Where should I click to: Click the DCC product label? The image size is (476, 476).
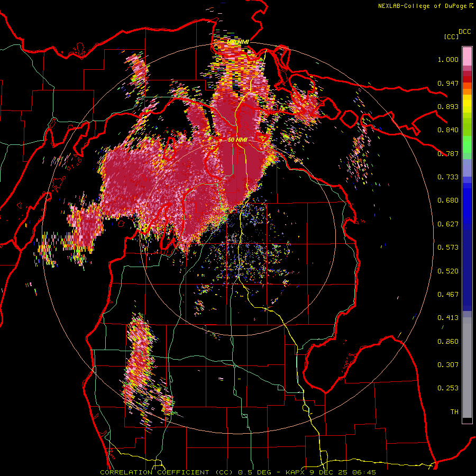(x=464, y=32)
